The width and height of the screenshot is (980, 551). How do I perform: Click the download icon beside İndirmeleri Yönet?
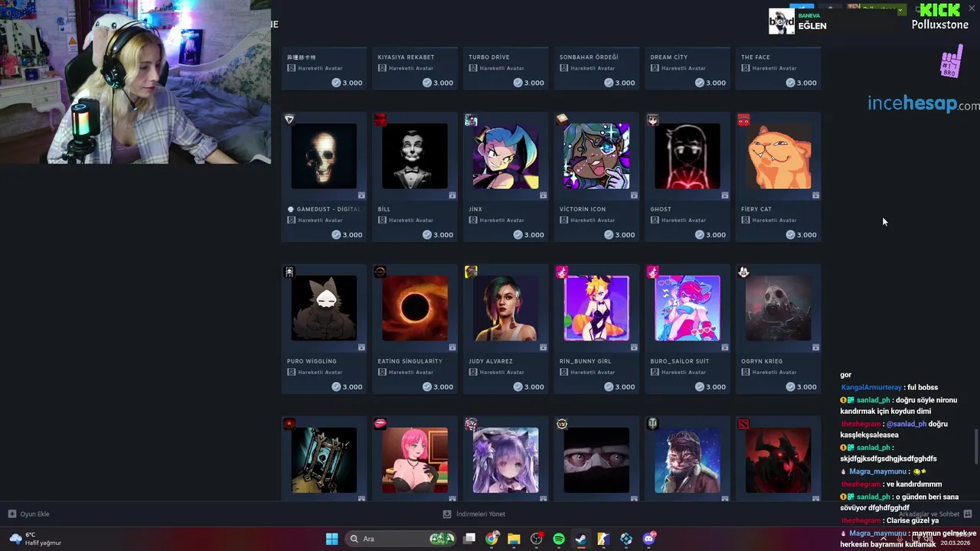(447, 514)
